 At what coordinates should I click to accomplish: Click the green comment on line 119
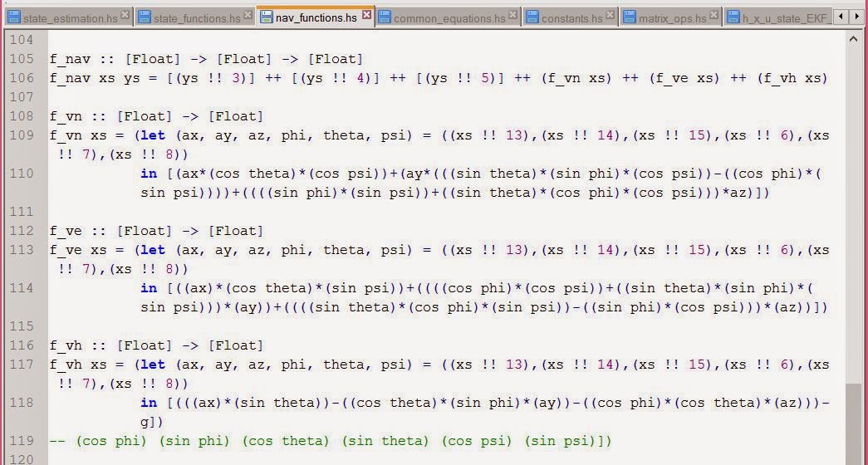coord(331,441)
